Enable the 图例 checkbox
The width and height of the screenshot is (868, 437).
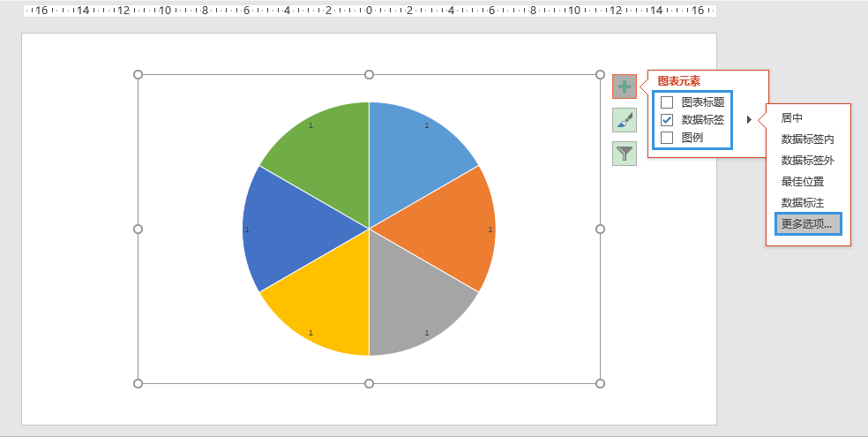(x=667, y=138)
